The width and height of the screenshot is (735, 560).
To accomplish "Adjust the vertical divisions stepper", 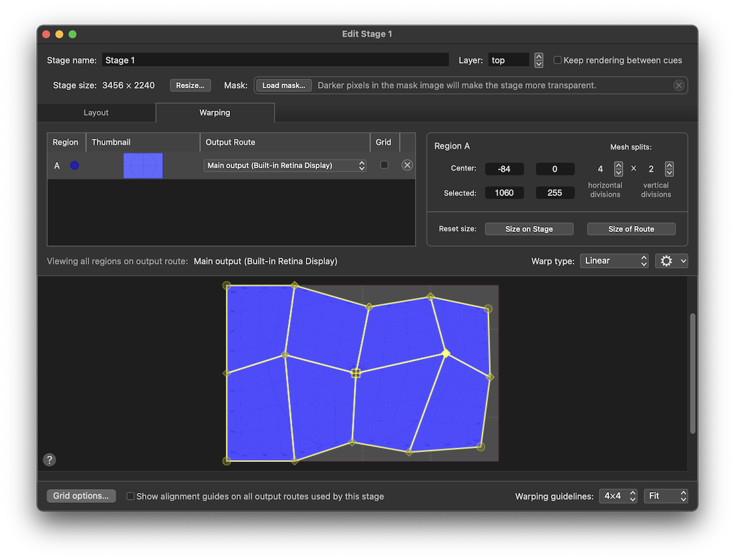I will coord(669,169).
